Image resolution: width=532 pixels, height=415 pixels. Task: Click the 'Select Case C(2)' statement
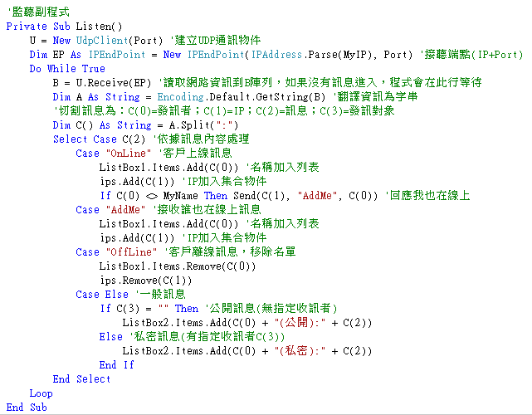click(x=99, y=139)
